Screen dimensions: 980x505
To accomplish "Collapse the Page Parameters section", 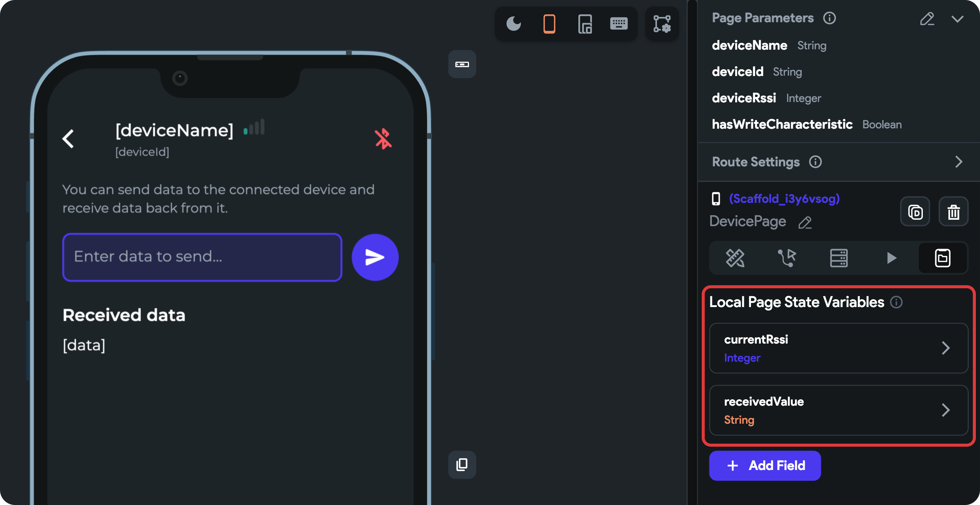I will pos(957,19).
